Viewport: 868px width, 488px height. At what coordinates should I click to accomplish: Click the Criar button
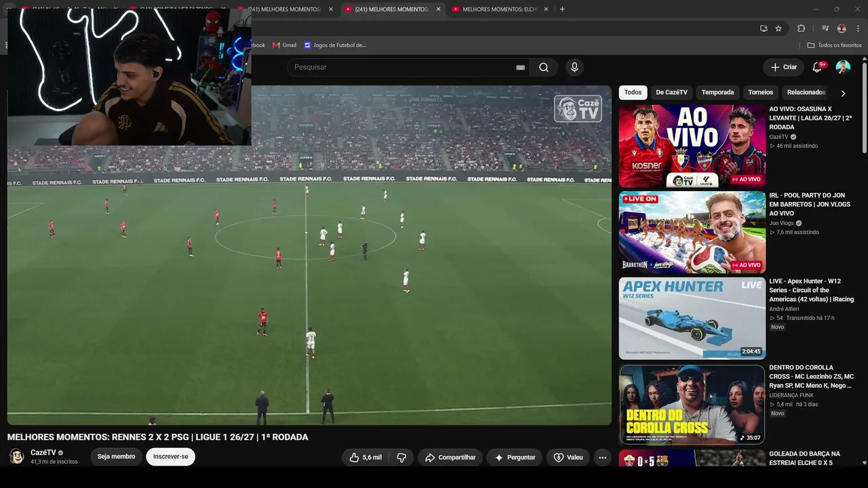pos(784,67)
